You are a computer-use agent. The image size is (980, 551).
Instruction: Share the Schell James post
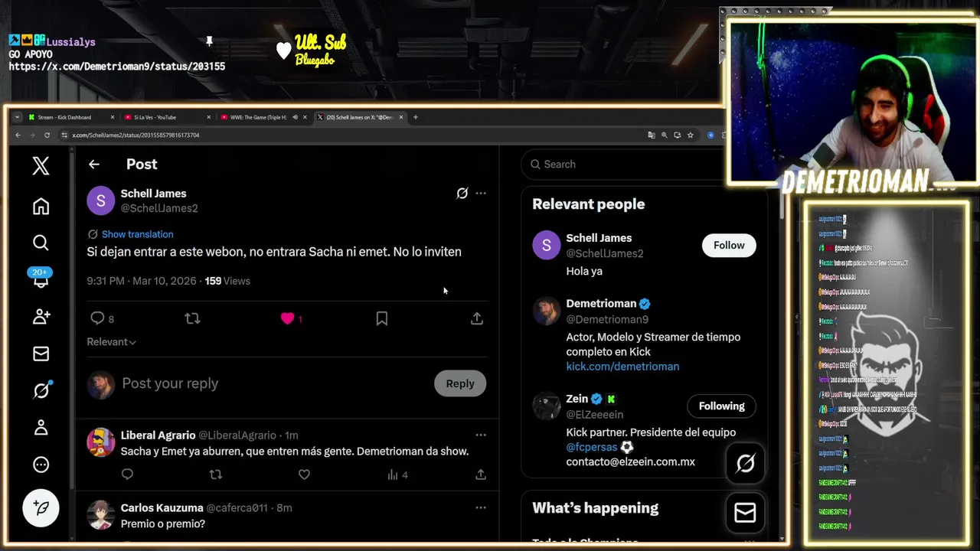click(476, 318)
